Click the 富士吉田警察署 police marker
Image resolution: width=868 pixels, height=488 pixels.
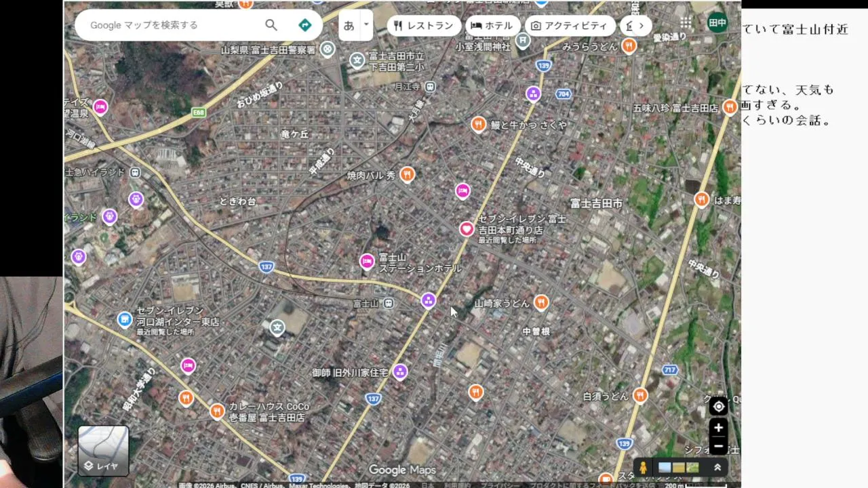pos(328,49)
